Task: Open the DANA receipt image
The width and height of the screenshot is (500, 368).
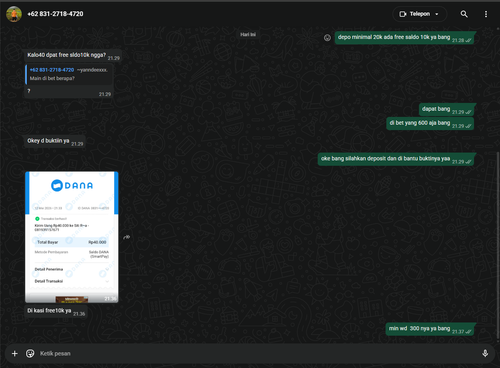Action: [72, 237]
